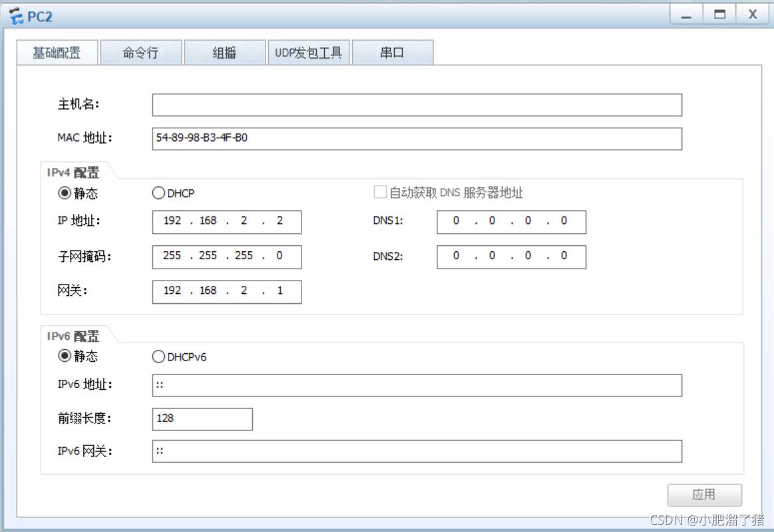This screenshot has width=774, height=532.
Task: Check 自动获取 DNS 服务器地址 checkbox
Action: point(380,192)
